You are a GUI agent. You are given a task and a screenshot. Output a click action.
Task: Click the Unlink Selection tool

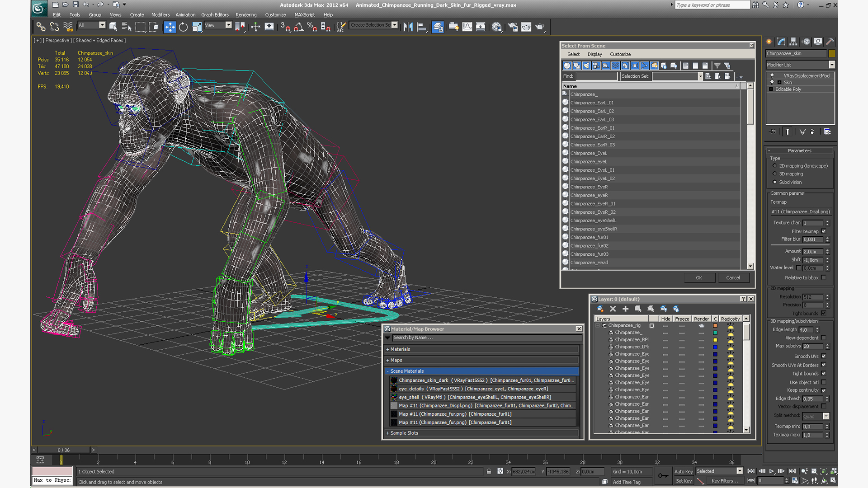tap(54, 27)
